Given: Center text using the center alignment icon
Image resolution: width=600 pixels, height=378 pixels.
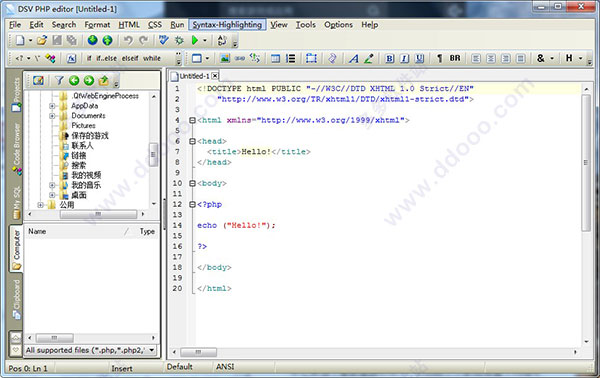Looking at the screenshot, I should point(491,58).
